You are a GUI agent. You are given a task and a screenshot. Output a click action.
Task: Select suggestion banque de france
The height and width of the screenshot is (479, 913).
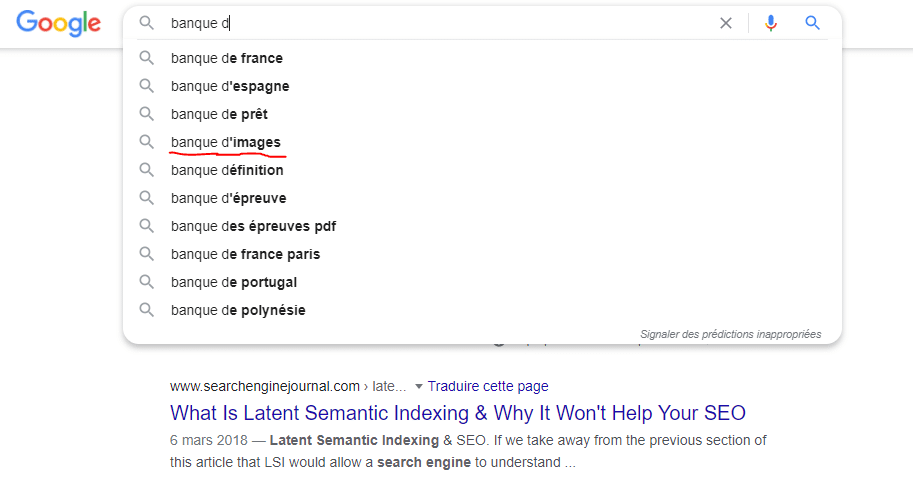click(482, 58)
